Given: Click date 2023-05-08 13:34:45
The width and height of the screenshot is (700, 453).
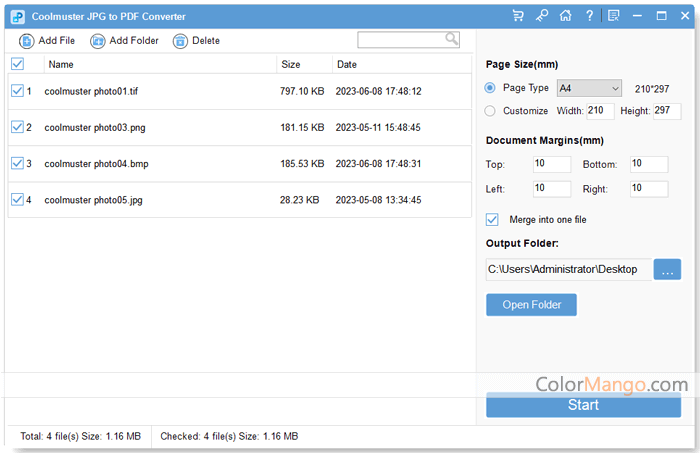Looking at the screenshot, I should tap(379, 199).
